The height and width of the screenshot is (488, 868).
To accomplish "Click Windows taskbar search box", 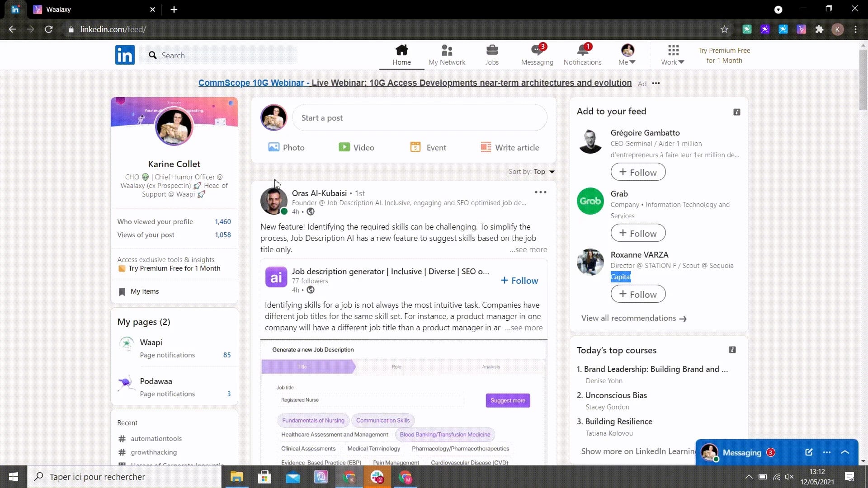I will coord(124,477).
